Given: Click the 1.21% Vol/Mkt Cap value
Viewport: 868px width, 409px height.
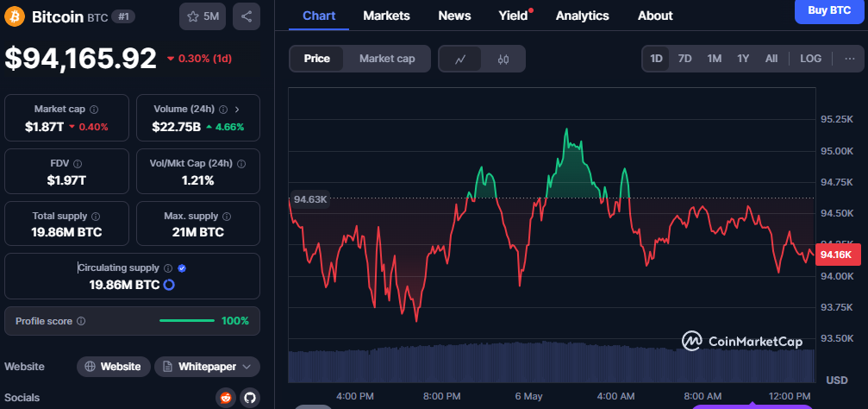Looking at the screenshot, I should (197, 180).
